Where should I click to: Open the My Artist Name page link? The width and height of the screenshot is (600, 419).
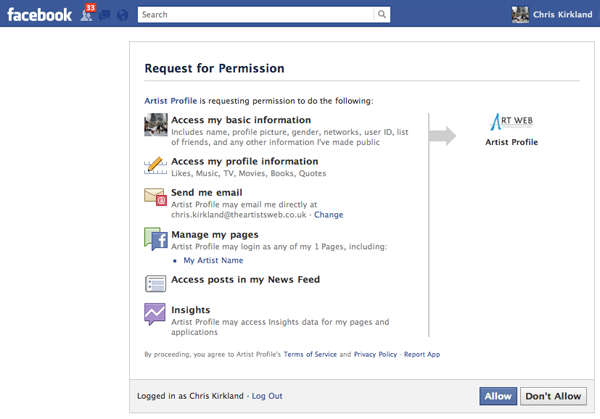[213, 260]
